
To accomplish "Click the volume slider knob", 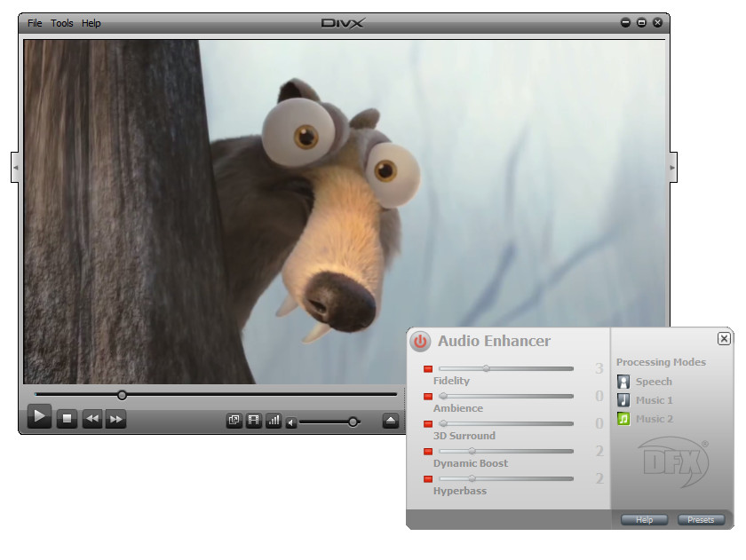I will click(x=353, y=422).
